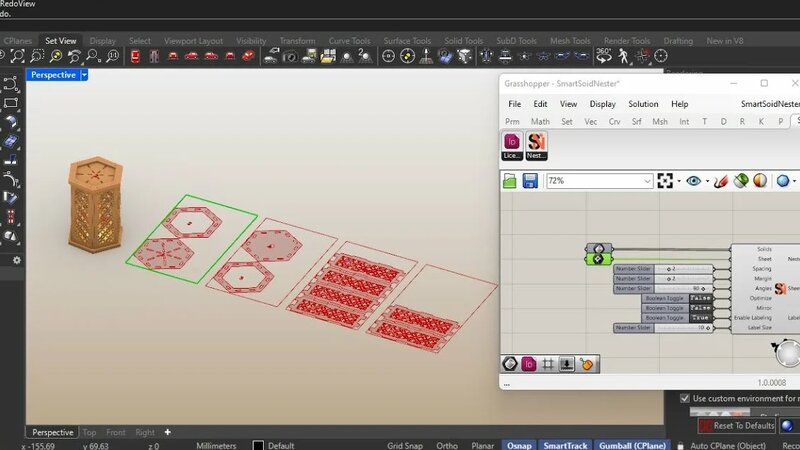Open the Grasshopper Solution menu
The height and width of the screenshot is (450, 800).
point(643,104)
